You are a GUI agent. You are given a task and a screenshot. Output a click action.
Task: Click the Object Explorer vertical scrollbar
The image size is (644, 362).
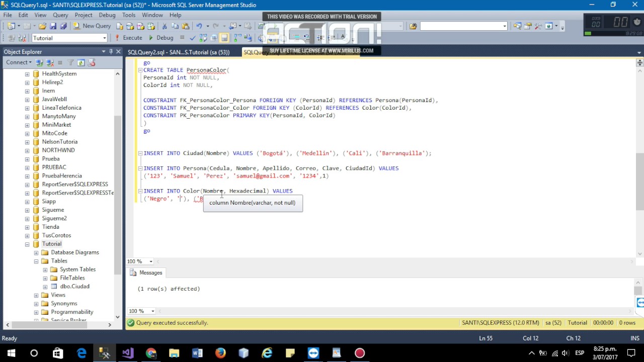point(118,195)
